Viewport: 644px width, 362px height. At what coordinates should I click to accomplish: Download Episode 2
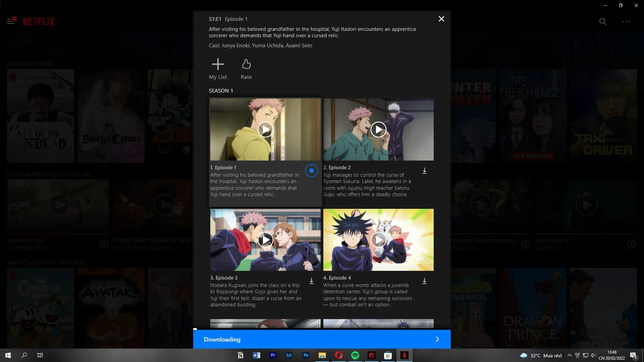[424, 171]
